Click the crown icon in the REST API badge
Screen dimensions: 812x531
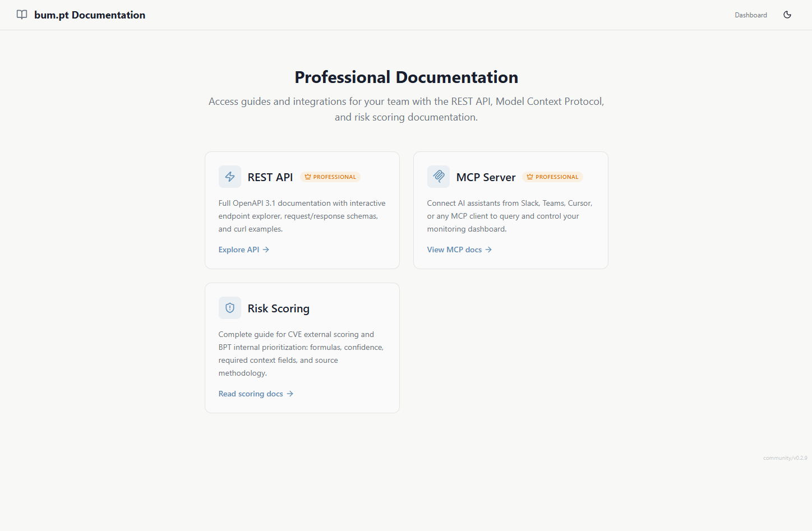pos(308,177)
